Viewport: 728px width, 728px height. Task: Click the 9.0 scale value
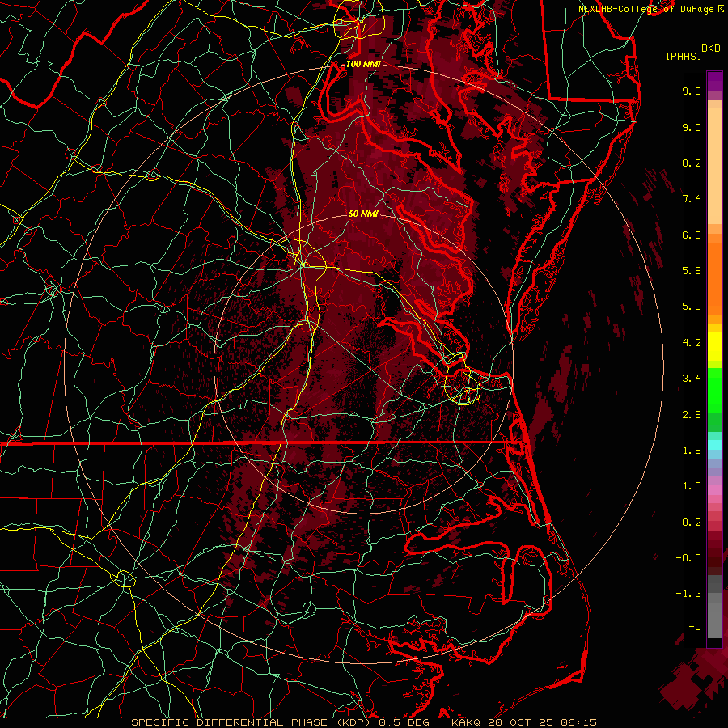[x=692, y=127]
